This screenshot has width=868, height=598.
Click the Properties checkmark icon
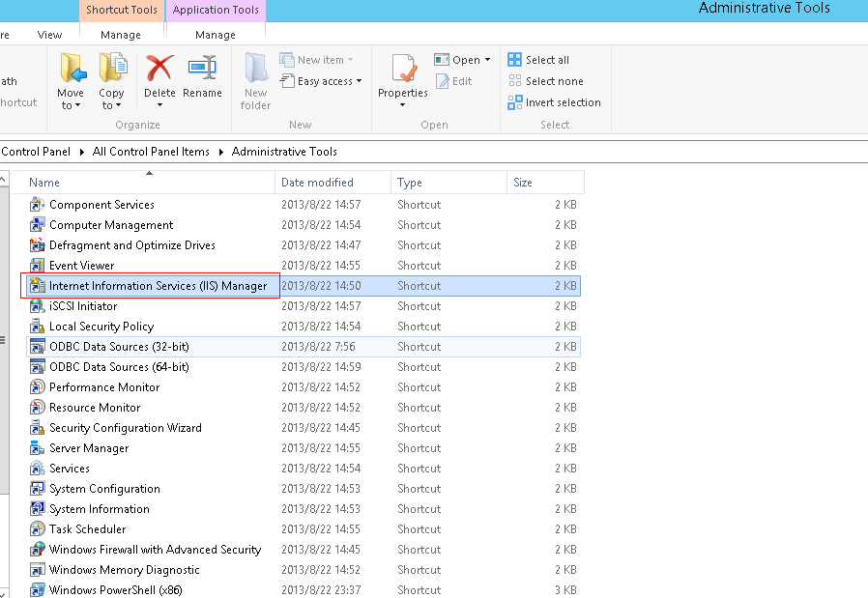[x=404, y=68]
